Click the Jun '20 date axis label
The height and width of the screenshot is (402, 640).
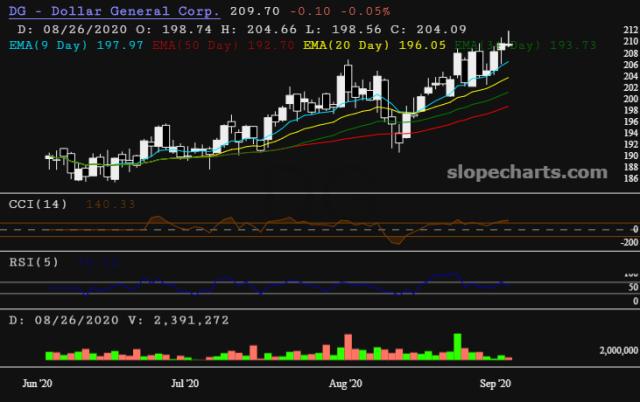click(x=37, y=383)
